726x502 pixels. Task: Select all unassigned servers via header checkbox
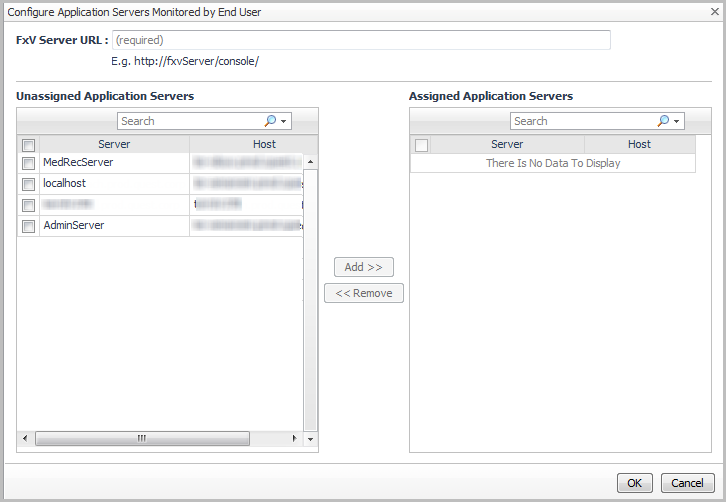click(29, 145)
